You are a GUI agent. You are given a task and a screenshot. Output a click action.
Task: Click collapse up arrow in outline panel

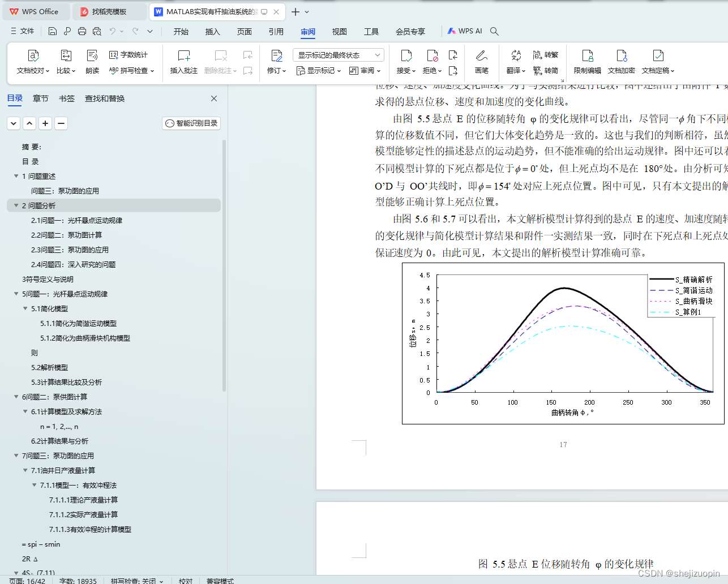29,123
